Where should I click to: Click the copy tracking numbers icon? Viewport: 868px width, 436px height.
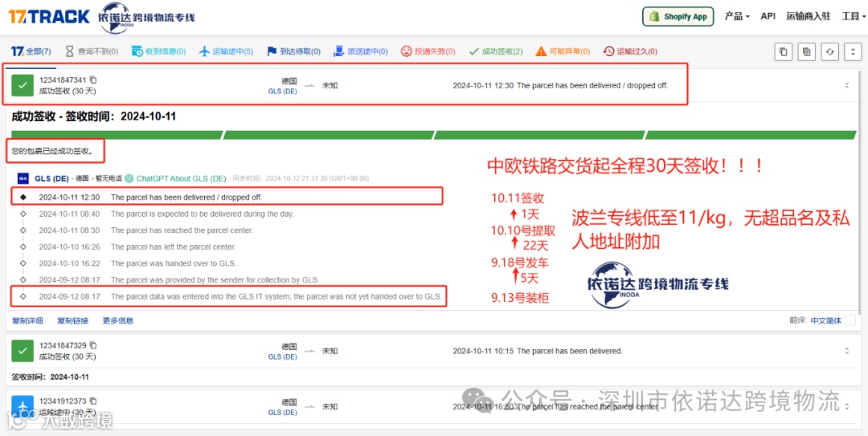(x=783, y=51)
